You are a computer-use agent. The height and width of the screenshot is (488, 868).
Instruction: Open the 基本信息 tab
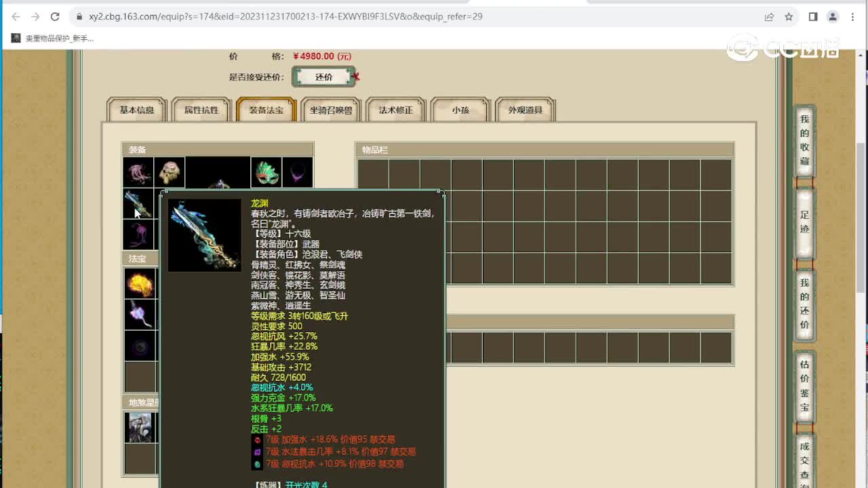137,110
